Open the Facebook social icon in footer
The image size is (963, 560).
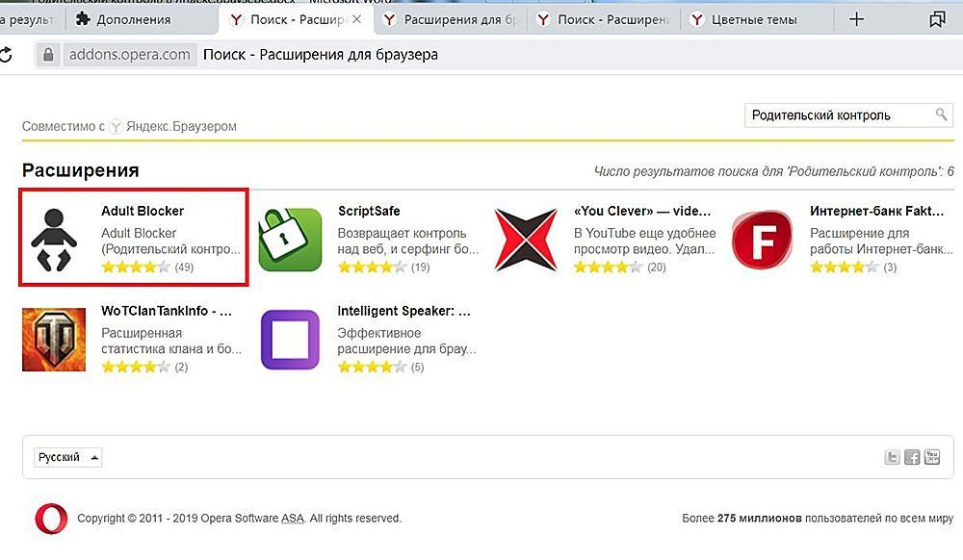[912, 457]
